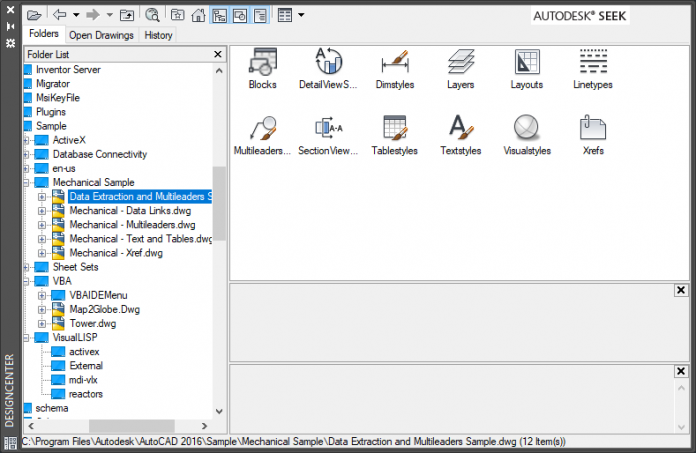Open the Autodesk Seek link

click(580, 16)
